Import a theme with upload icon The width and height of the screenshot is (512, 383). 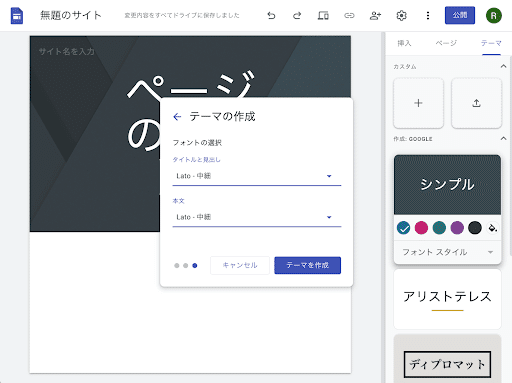476,103
